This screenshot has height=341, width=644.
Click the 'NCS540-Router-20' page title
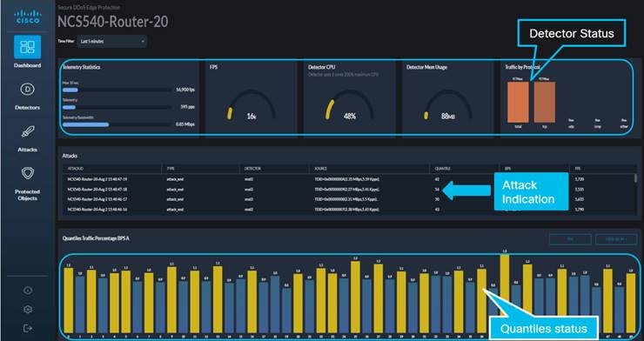112,22
